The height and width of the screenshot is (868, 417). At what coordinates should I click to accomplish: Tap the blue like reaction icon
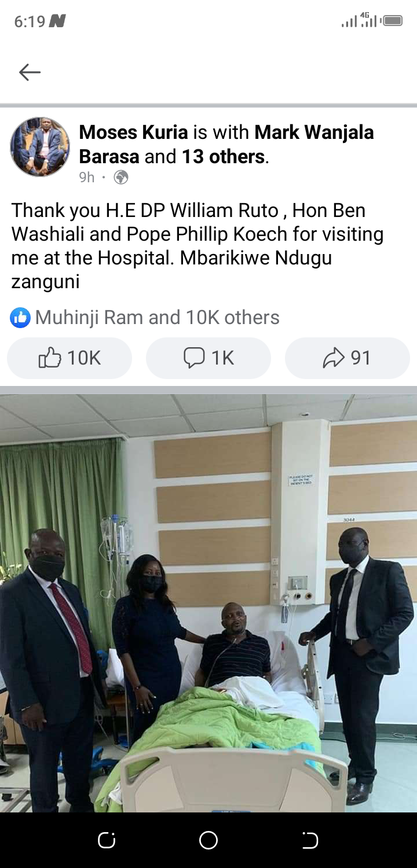[20, 317]
